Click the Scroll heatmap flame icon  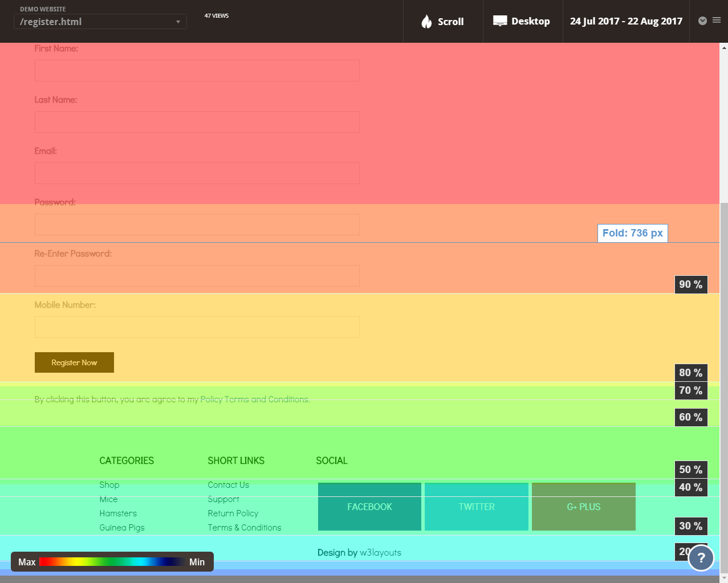click(426, 22)
